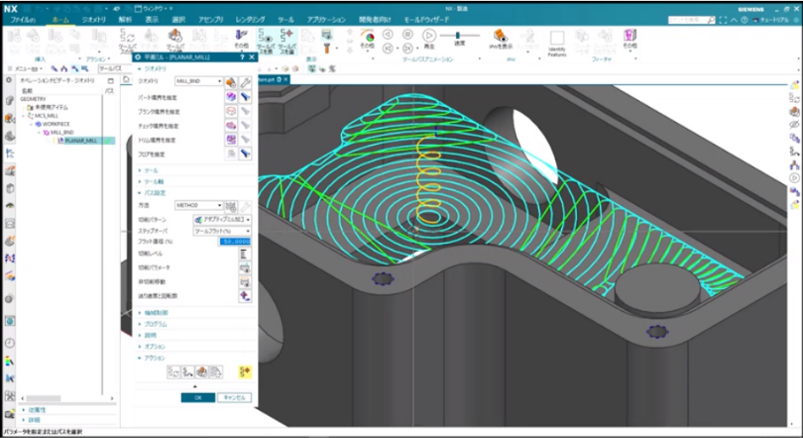Adjust the 速度 animation speed slider
Screen dimensions: 803x438
(458, 36)
